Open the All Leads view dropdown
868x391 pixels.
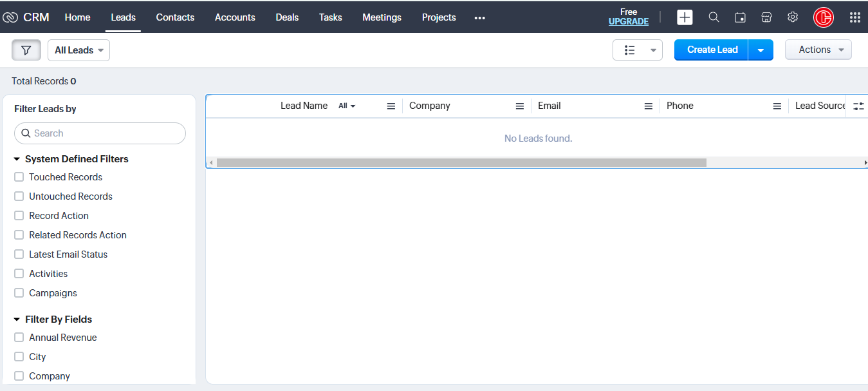click(x=78, y=50)
